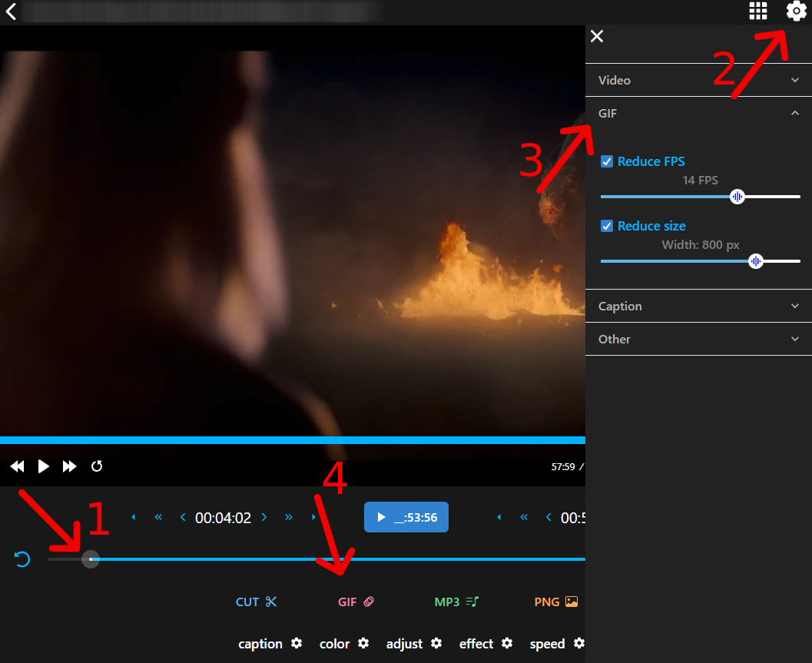Step start time back with single chevron
The width and height of the screenshot is (812, 663).
[x=183, y=517]
